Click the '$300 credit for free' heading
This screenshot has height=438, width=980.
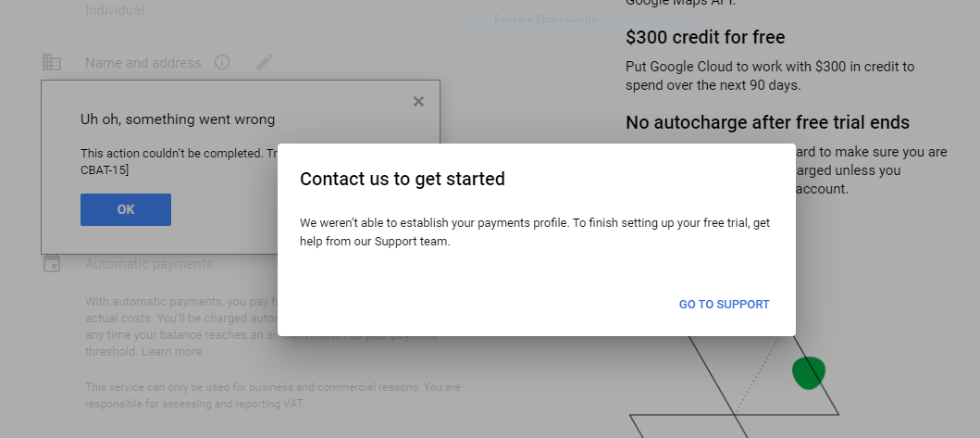coord(705,38)
